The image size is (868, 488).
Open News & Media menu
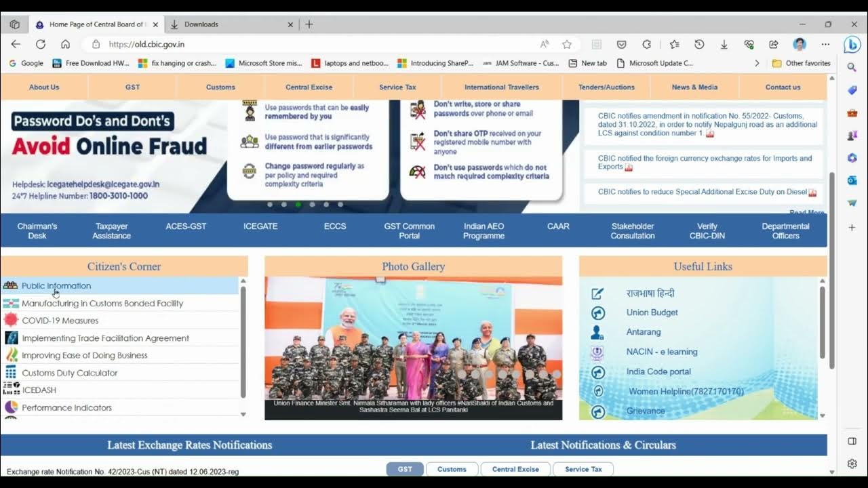tap(694, 87)
